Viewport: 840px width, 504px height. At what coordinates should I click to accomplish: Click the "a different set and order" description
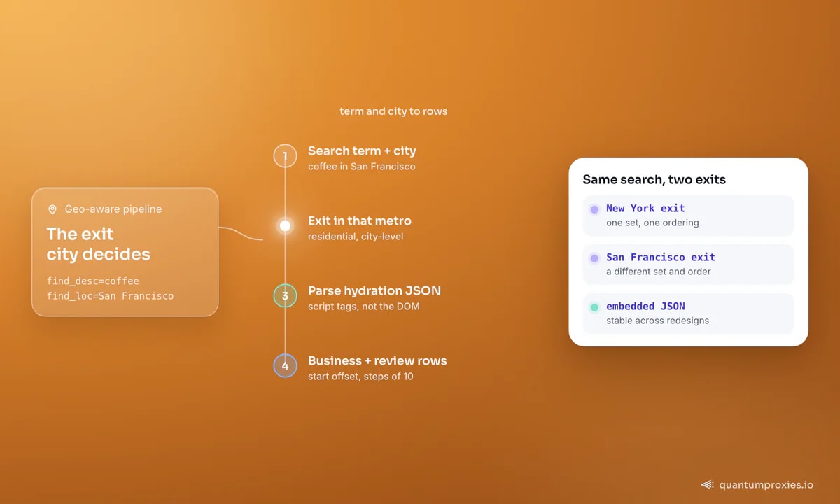[x=659, y=272]
